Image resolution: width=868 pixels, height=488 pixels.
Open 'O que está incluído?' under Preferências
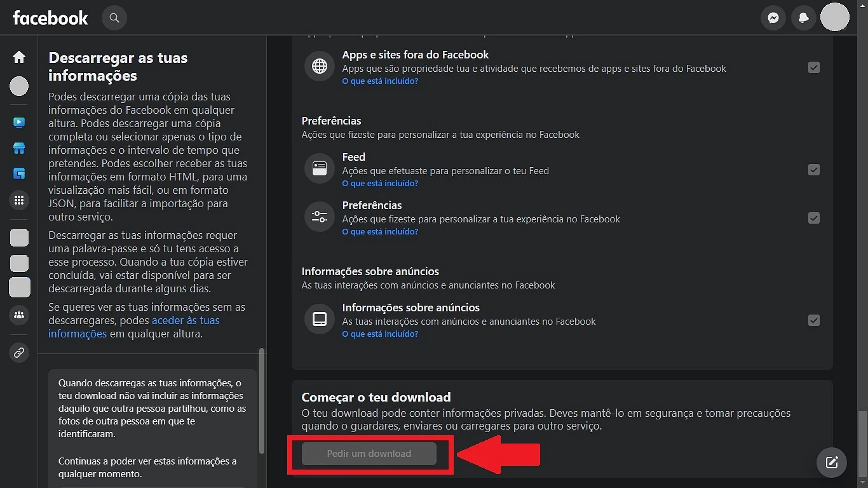click(380, 232)
